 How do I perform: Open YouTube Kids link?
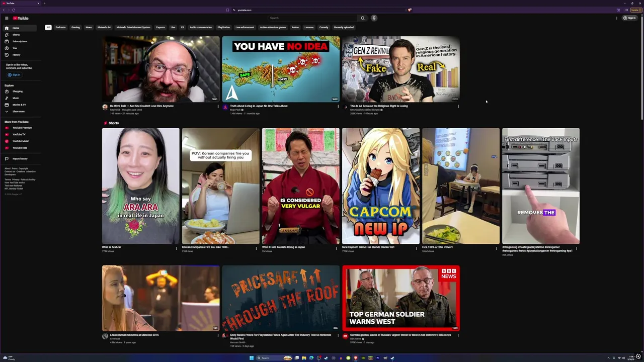tap(20, 148)
